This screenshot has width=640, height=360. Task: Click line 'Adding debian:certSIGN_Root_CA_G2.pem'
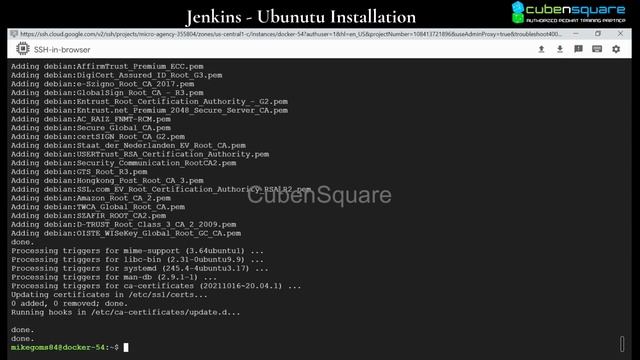point(98,137)
